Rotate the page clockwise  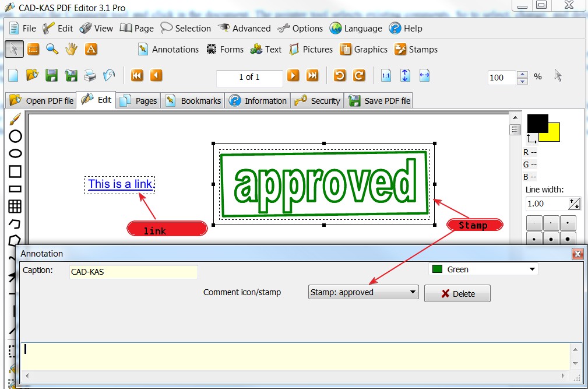(359, 76)
